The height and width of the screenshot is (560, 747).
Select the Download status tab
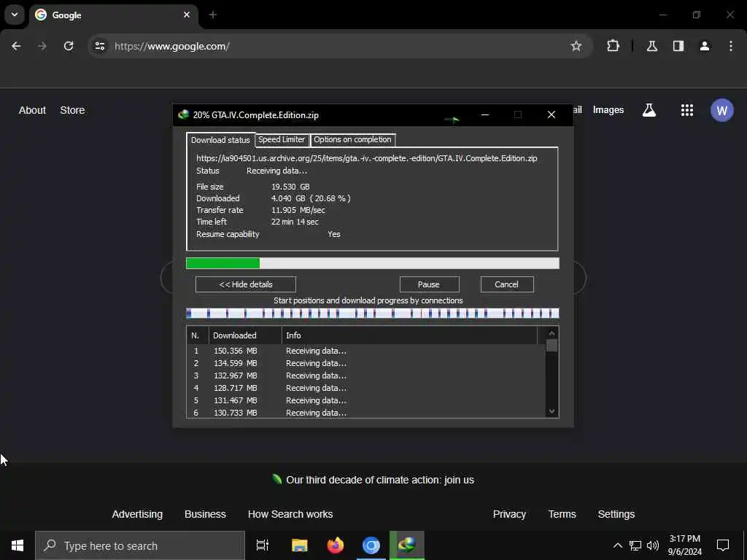(220, 140)
